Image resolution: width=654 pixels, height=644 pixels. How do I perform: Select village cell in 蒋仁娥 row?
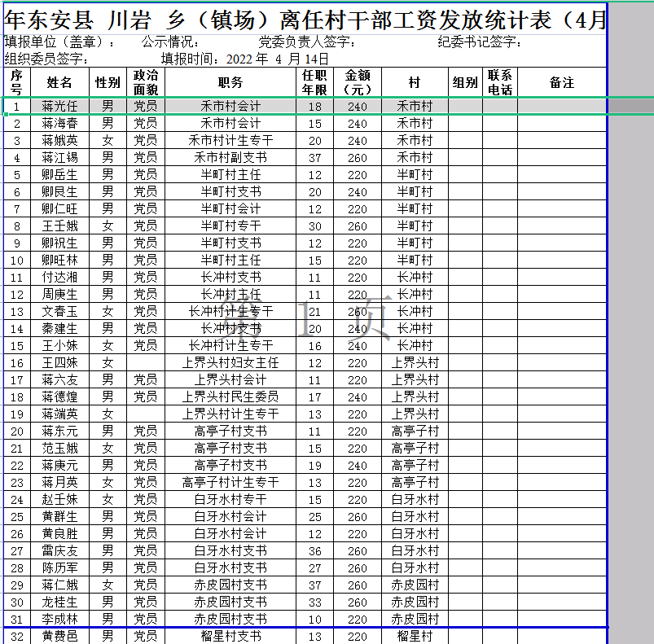coord(415,585)
